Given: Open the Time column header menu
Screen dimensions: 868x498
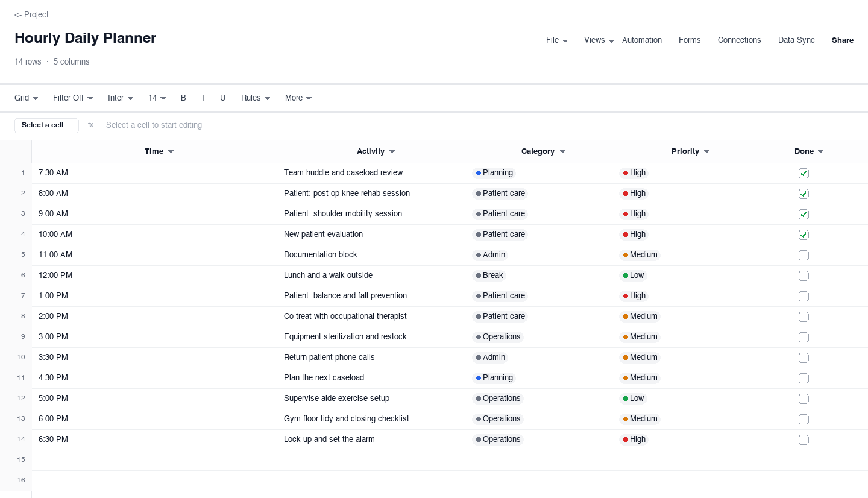Looking at the screenshot, I should pos(171,152).
